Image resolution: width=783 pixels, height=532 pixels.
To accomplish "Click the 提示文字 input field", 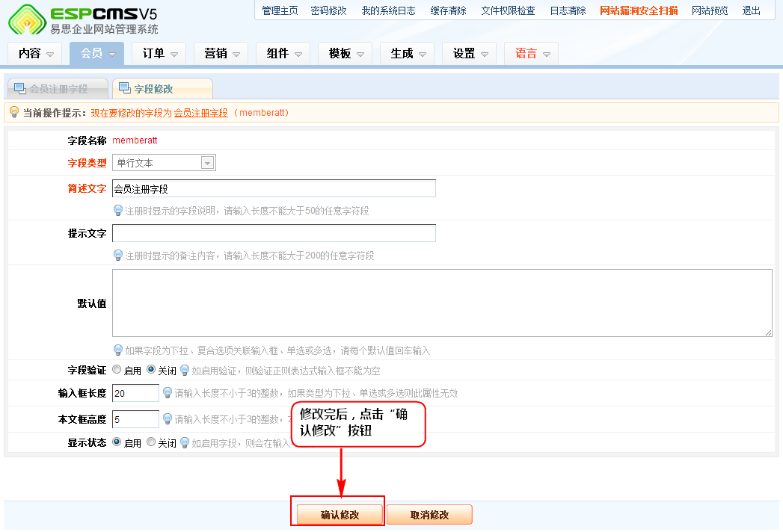I will (x=274, y=233).
